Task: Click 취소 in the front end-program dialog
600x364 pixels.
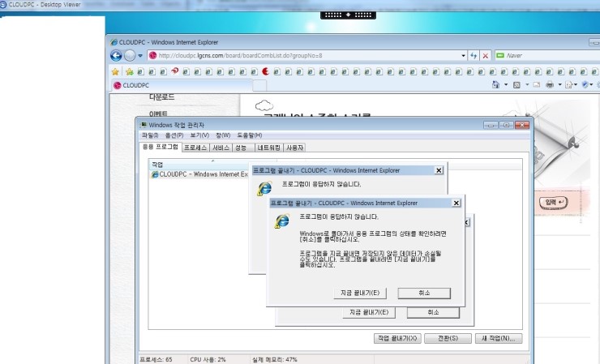Action: click(x=424, y=293)
